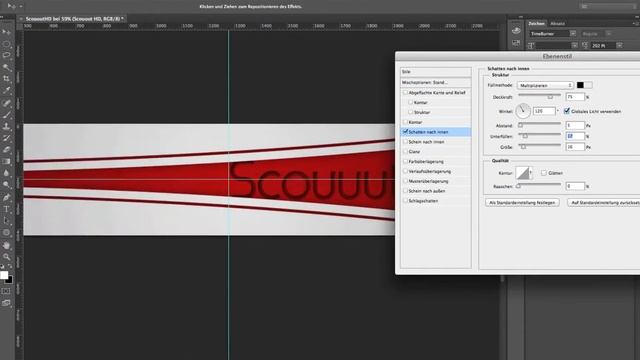
Task: Select the Type tool
Action: [x=7, y=209]
